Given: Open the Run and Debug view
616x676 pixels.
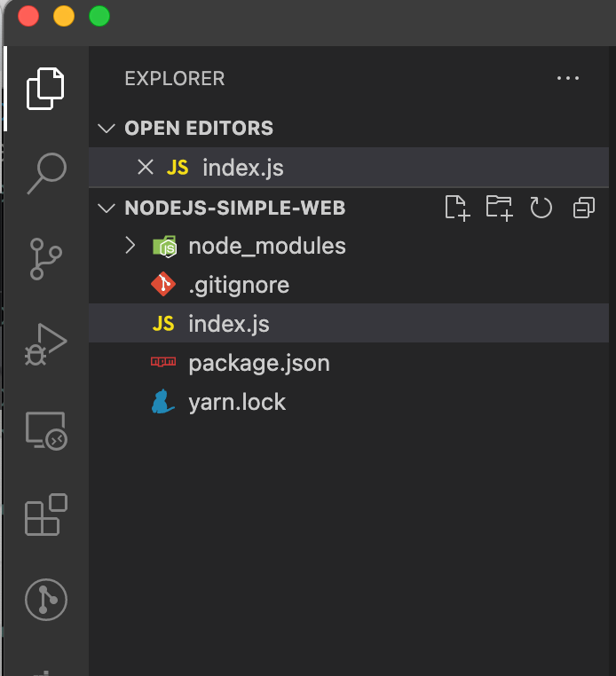Looking at the screenshot, I should tap(45, 344).
